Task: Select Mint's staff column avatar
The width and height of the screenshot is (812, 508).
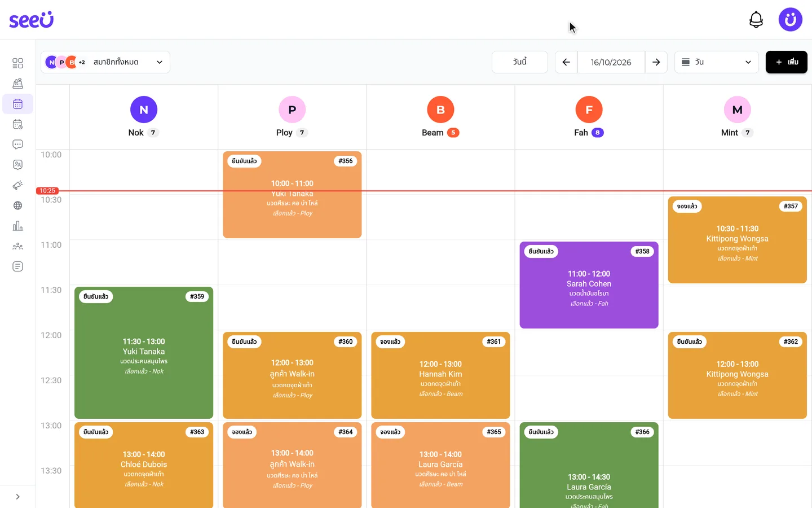Action: coord(737,110)
